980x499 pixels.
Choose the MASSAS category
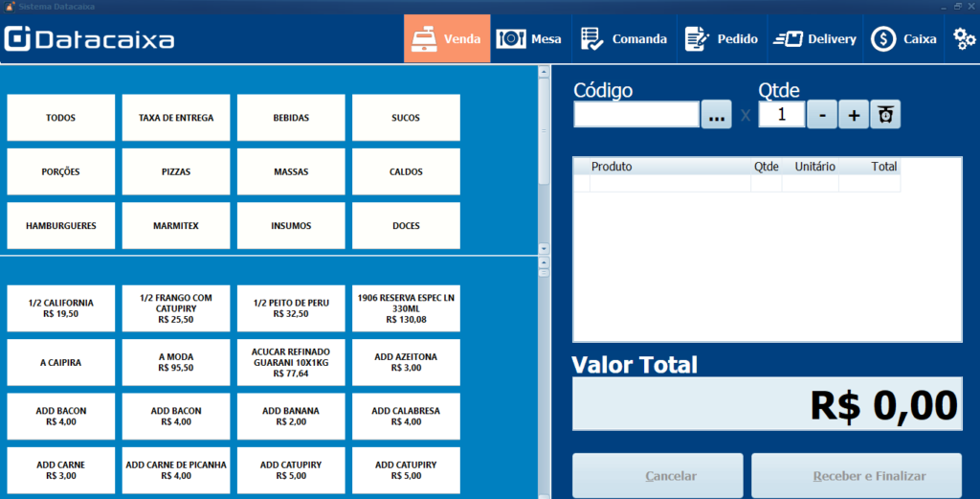click(291, 171)
